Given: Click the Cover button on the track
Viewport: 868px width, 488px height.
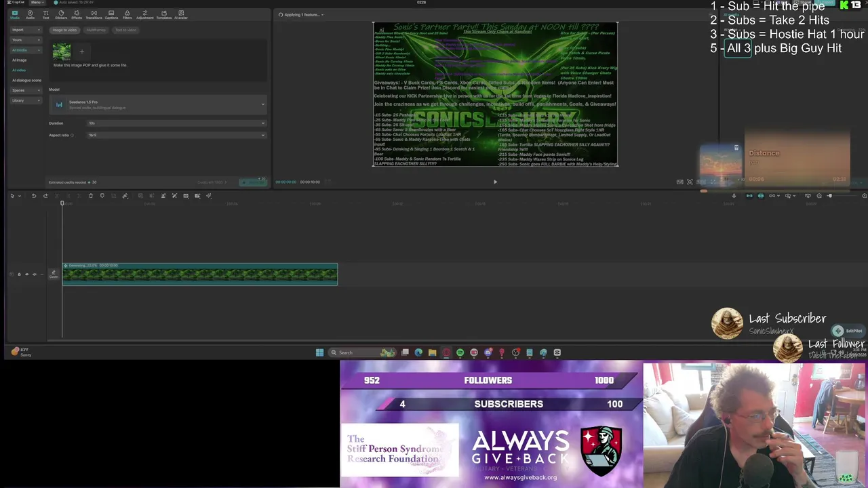Looking at the screenshot, I should click(x=54, y=274).
